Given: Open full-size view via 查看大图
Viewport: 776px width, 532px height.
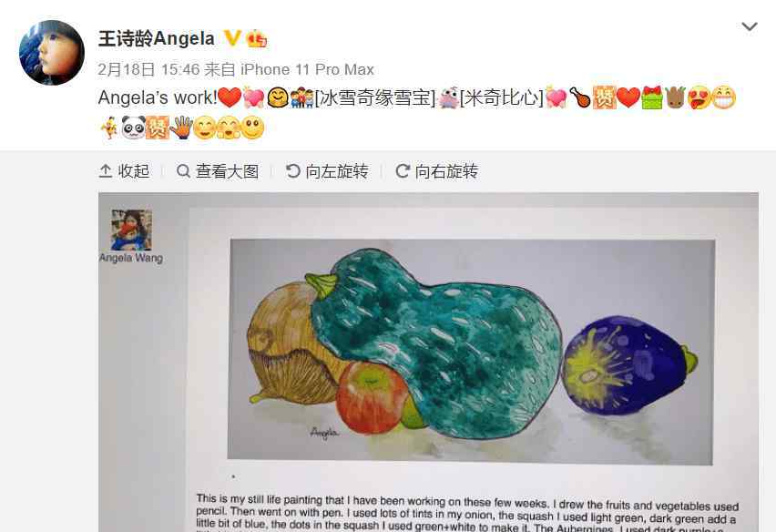Looking at the screenshot, I should 218,171.
